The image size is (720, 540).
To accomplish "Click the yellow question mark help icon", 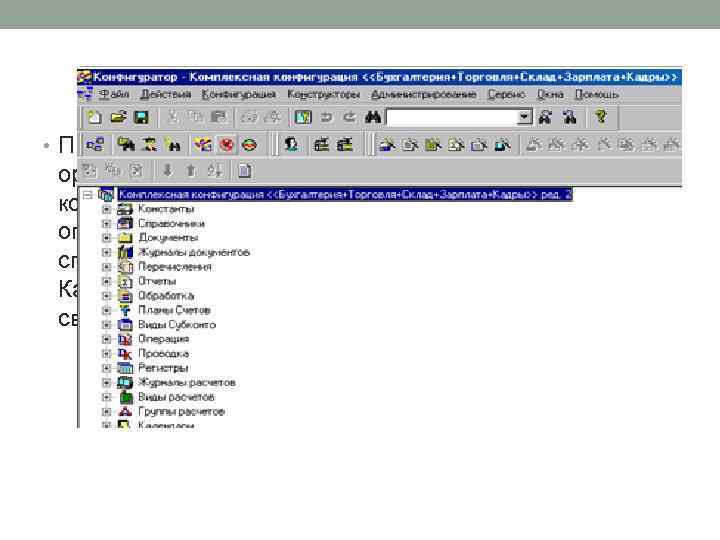I will click(x=601, y=118).
